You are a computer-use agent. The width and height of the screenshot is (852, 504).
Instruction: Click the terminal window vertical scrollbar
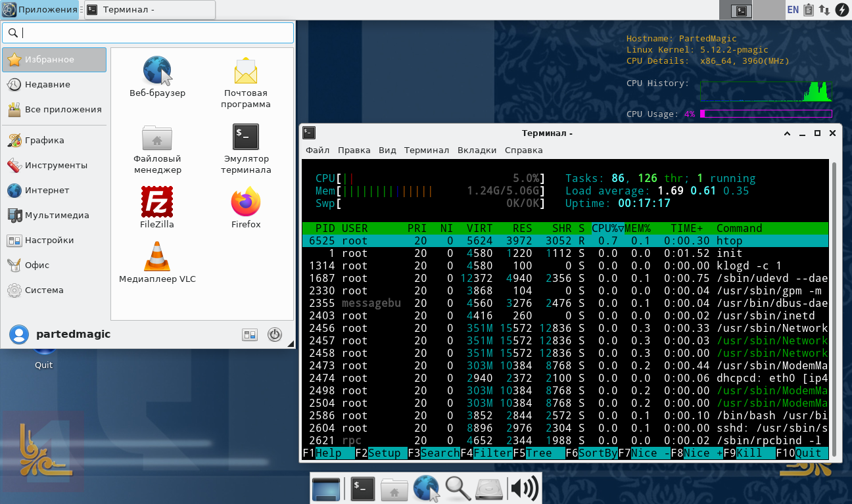coord(835,309)
